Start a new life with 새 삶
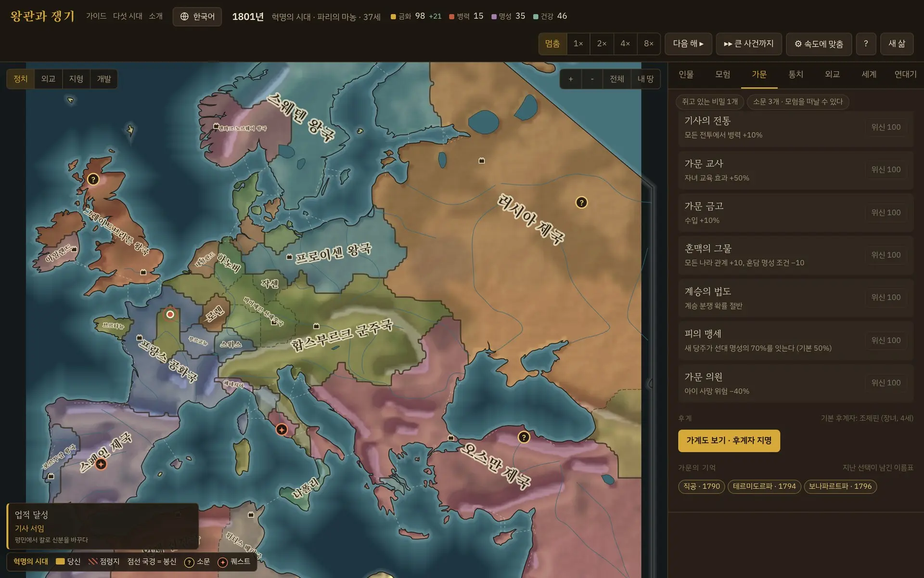924x578 pixels. click(x=897, y=44)
